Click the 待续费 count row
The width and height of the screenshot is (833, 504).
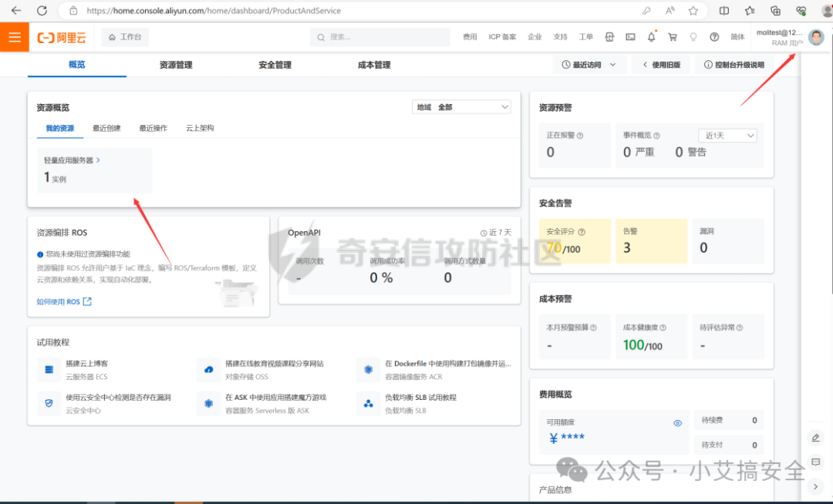point(729,420)
